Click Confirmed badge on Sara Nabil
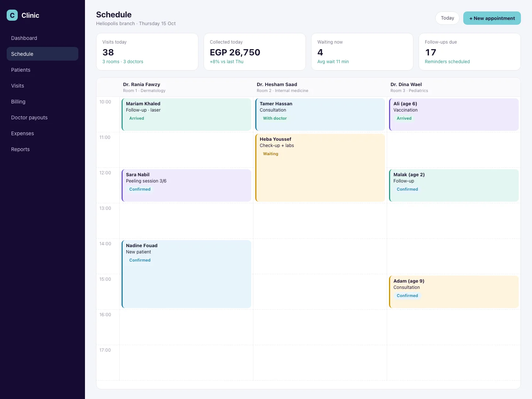Viewport: 532px width, 399px height. (x=140, y=190)
